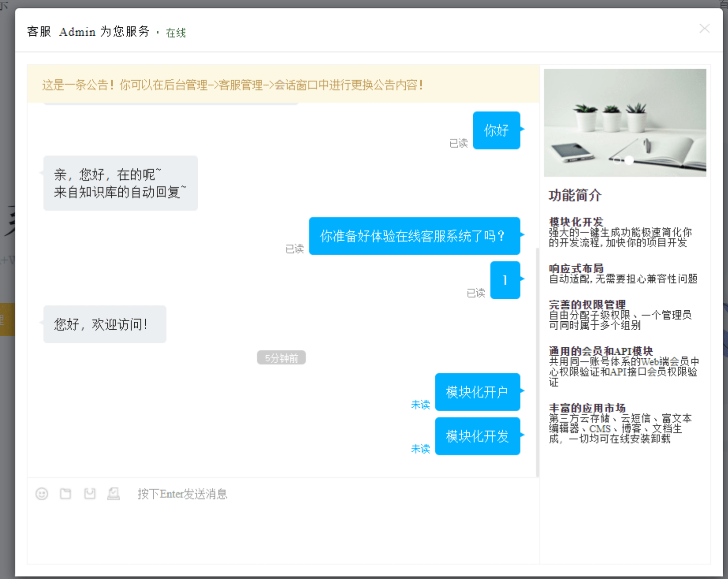Viewport: 728px width, 579px height.
Task: Toggle the online status indicator 在线
Action: [175, 33]
